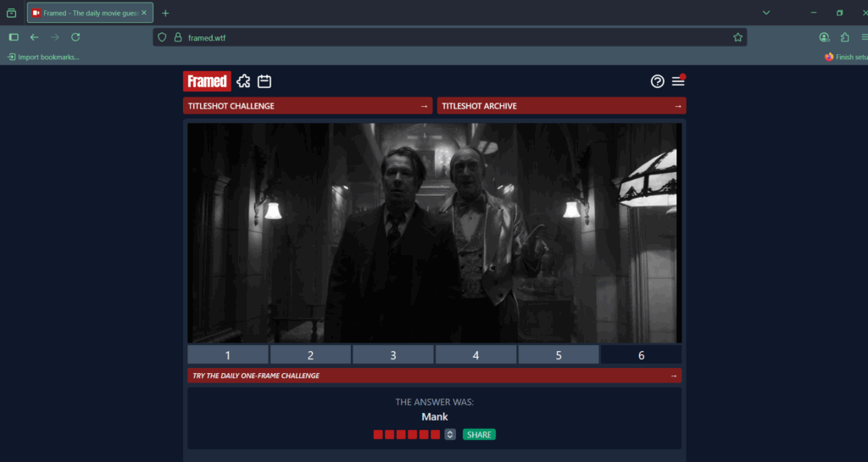
Task: Toggle the share format selector beside SHARE
Action: [450, 435]
